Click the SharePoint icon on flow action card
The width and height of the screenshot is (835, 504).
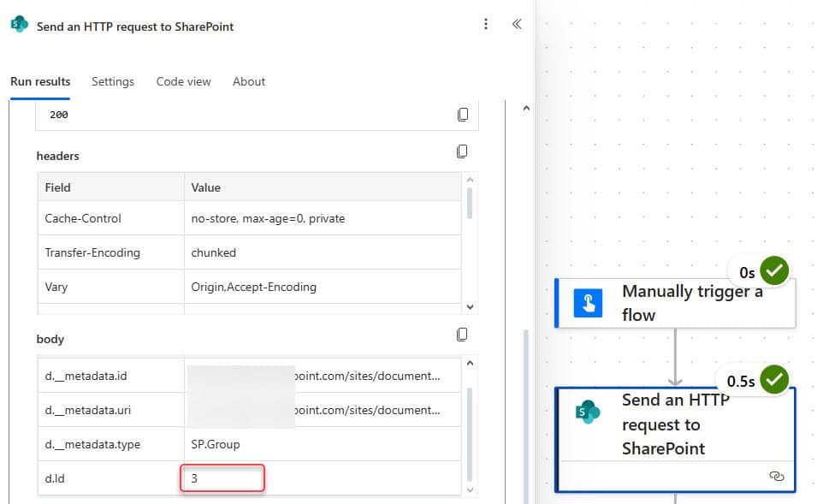(x=588, y=412)
